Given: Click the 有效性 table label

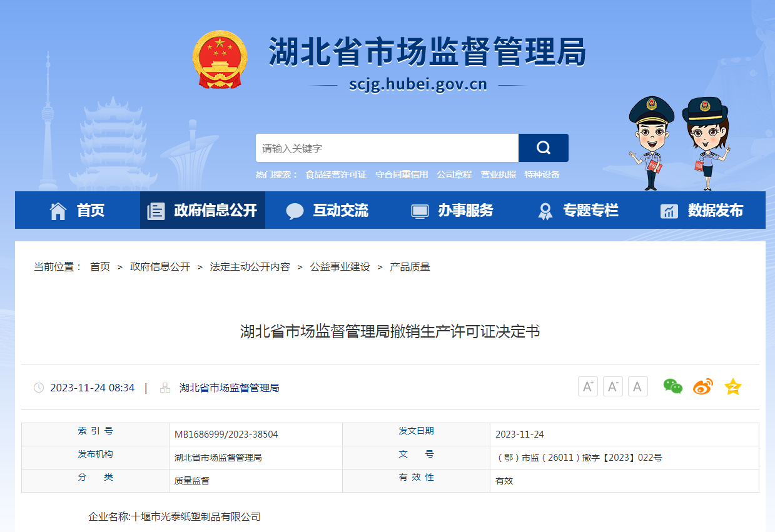Looking at the screenshot, I should tap(417, 477).
